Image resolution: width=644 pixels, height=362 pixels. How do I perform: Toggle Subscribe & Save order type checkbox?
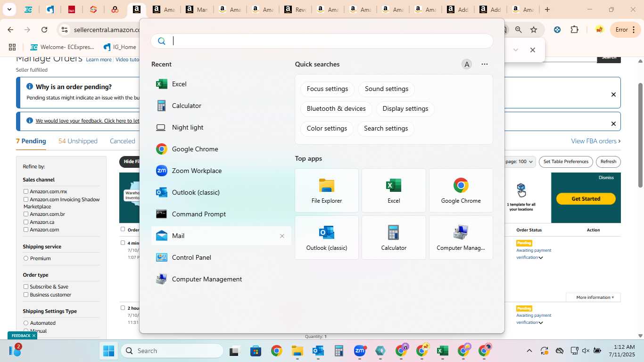26,287
